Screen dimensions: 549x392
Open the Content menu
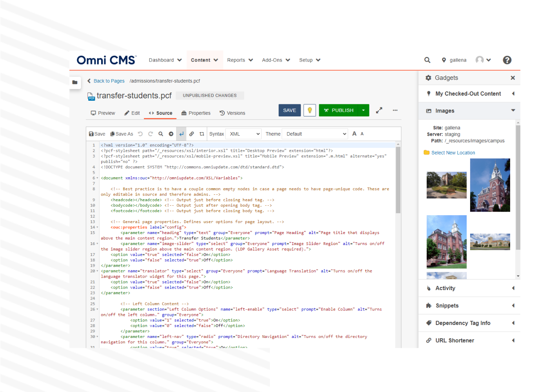tap(204, 60)
